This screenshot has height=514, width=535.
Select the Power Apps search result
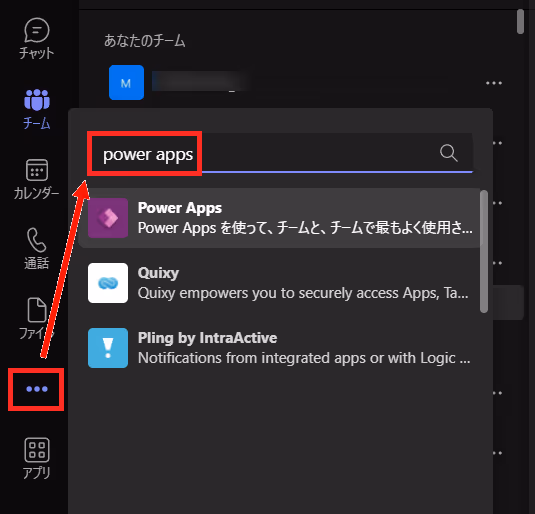click(281, 218)
